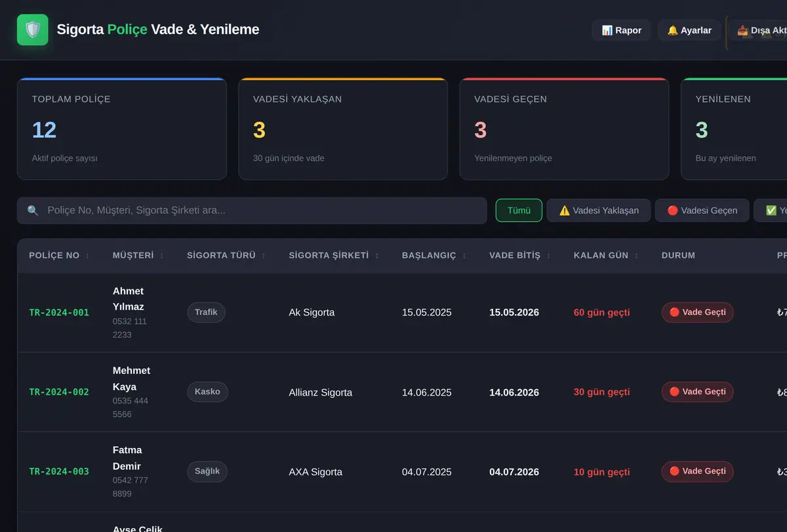787x532 pixels.
Task: Open policy TR-2024-003
Action: pos(59,472)
